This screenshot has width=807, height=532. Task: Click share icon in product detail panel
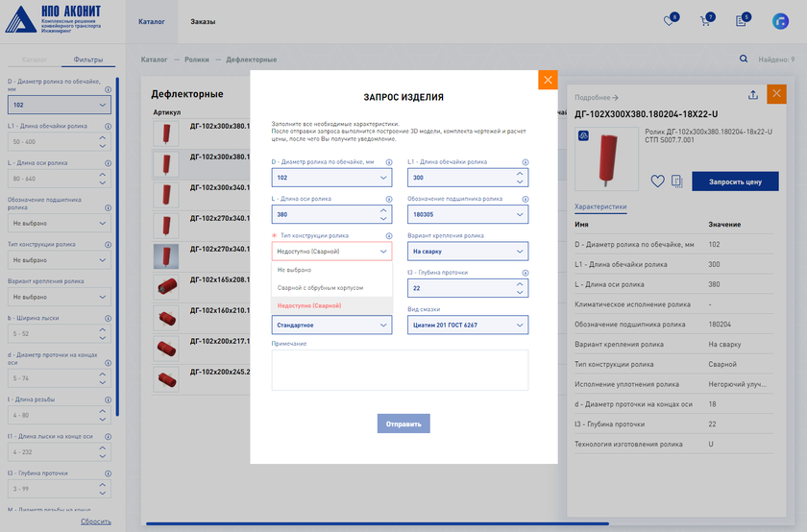pyautogui.click(x=753, y=95)
